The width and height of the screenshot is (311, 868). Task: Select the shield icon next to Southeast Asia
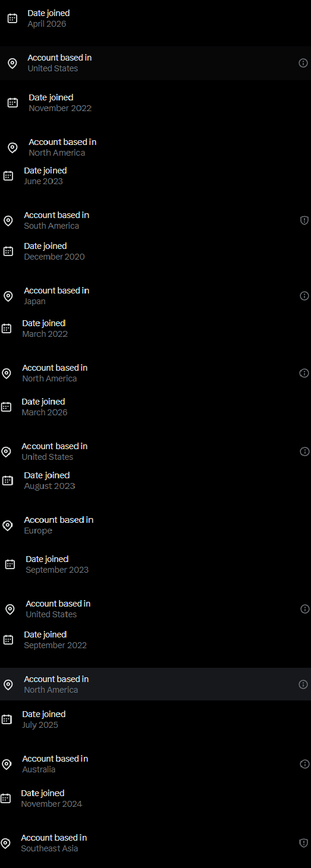coord(303,843)
